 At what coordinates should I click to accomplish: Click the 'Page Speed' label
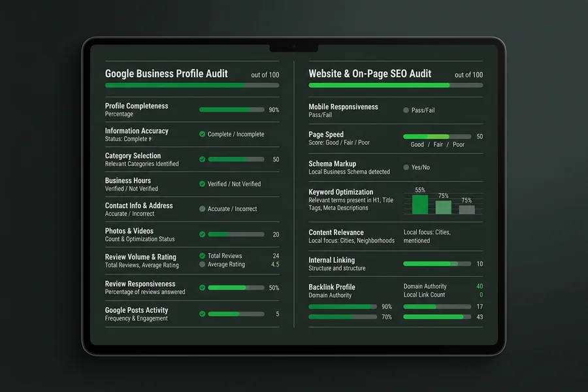(326, 135)
